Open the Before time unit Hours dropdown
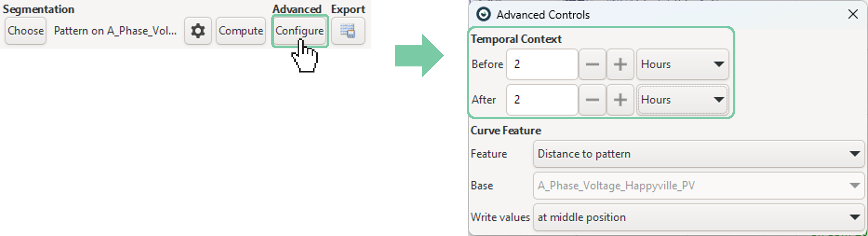 click(682, 64)
